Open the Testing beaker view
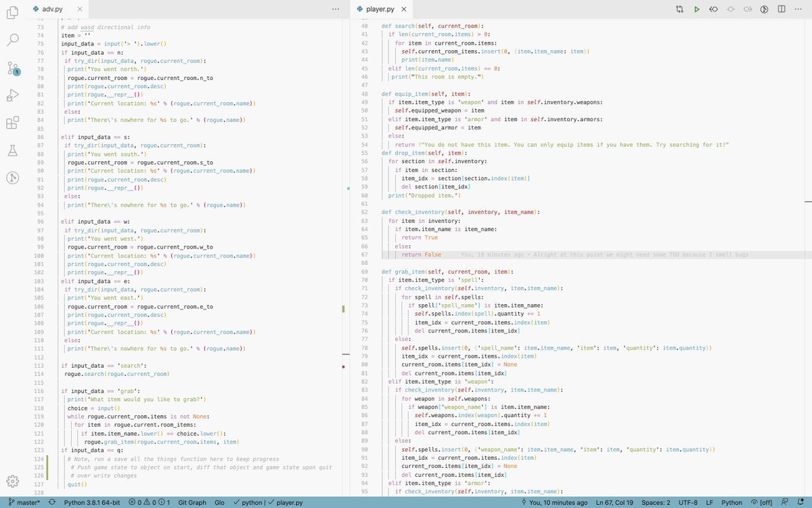The height and width of the screenshot is (508, 812). click(x=12, y=150)
